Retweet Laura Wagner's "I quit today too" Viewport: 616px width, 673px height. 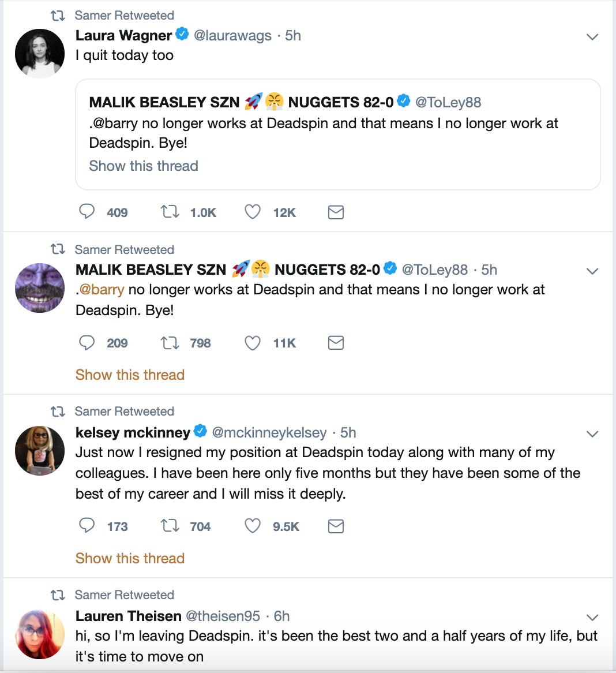[170, 212]
